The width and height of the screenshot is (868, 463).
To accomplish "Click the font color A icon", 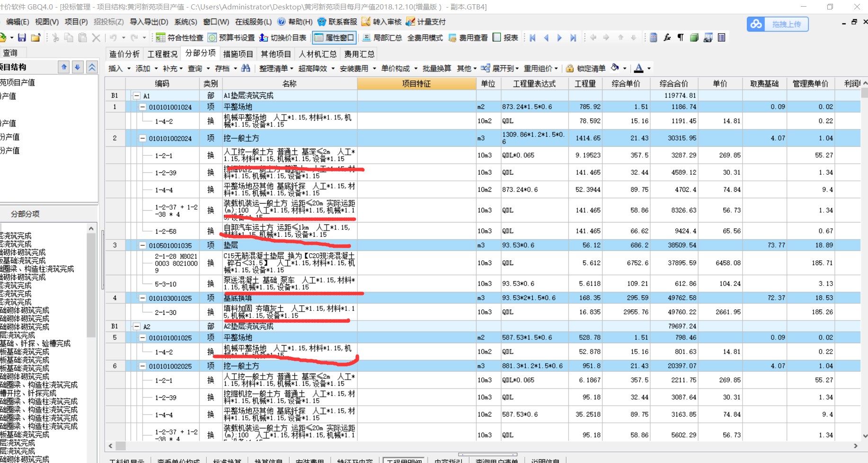I will (639, 68).
